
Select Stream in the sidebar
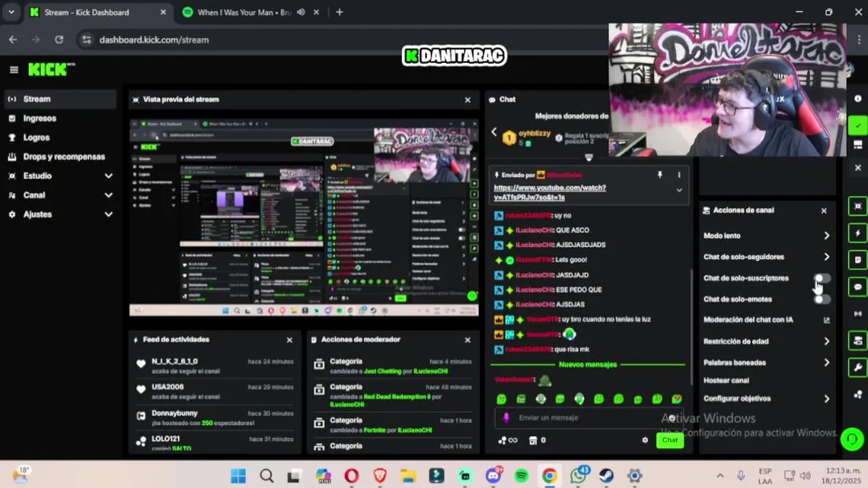(x=59, y=99)
